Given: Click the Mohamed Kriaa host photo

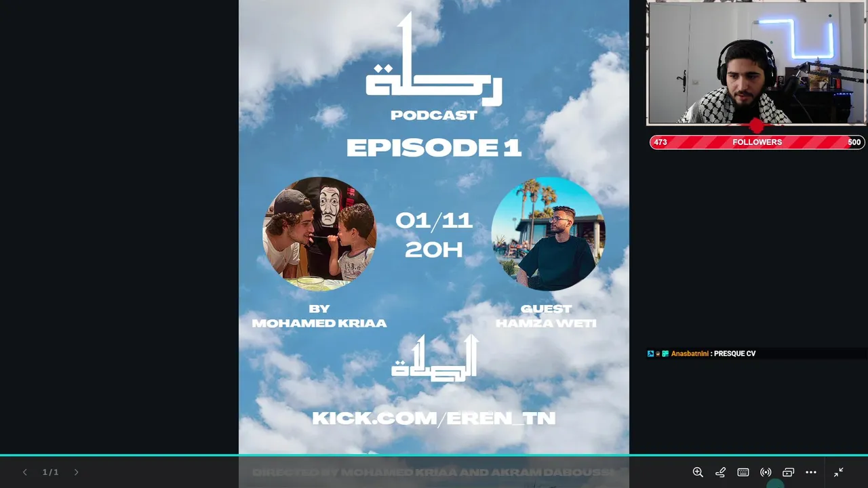Looking at the screenshot, I should pos(319,234).
